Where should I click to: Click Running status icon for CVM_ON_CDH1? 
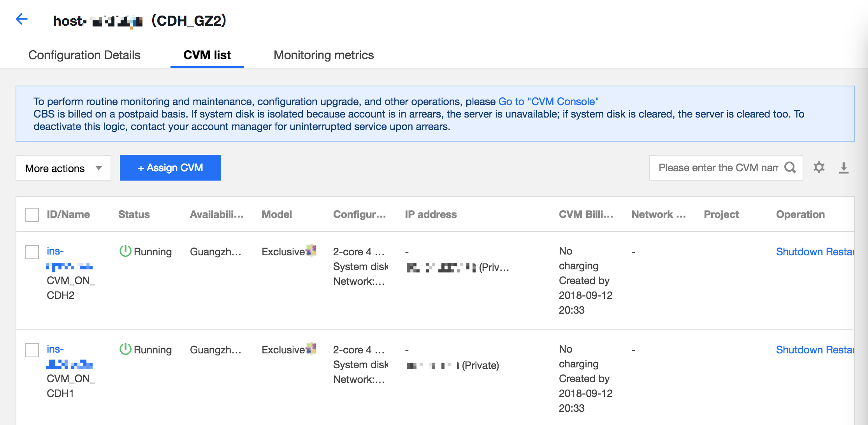125,349
